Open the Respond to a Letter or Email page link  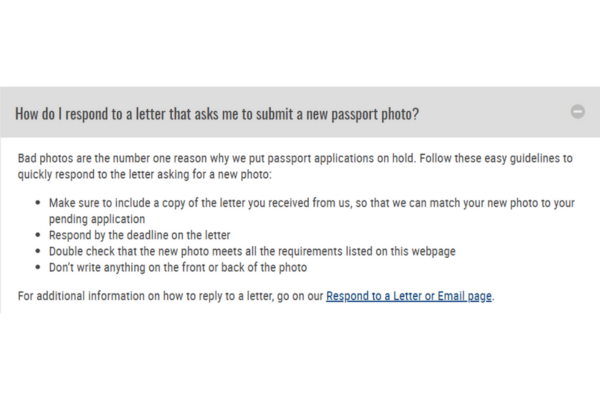tap(409, 296)
